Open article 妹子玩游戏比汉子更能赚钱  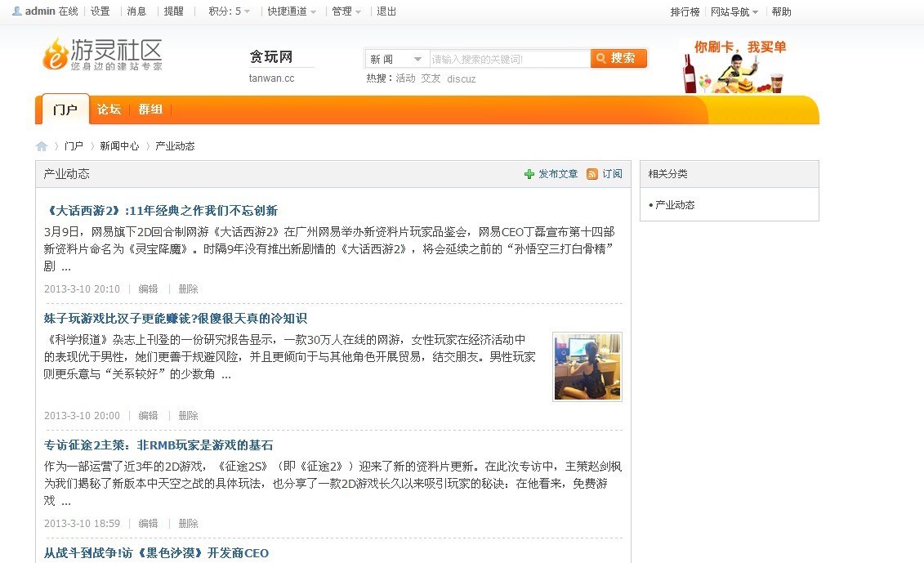pyautogui.click(x=176, y=319)
